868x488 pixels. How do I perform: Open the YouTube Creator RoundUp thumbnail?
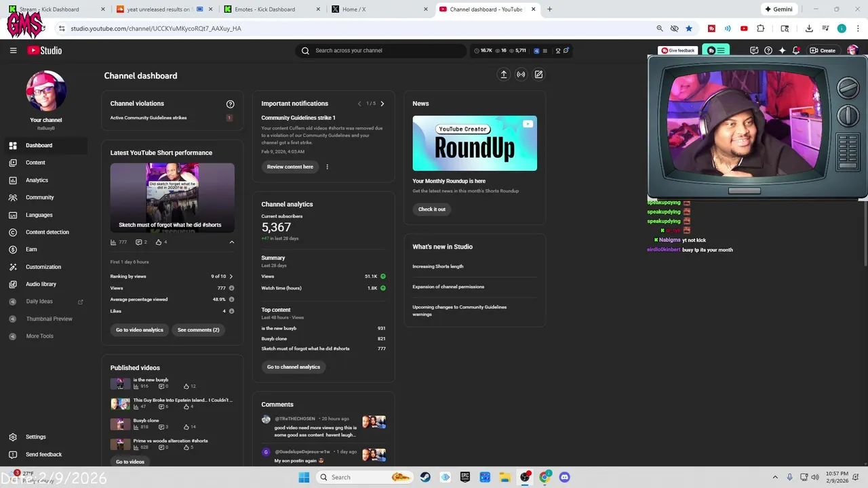(475, 143)
